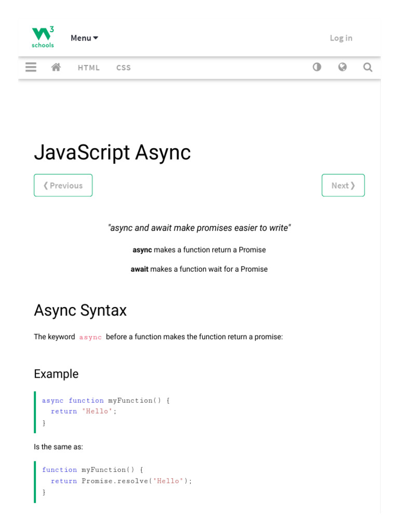Click the Previous button
This screenshot has height=532, width=399.
click(x=63, y=185)
